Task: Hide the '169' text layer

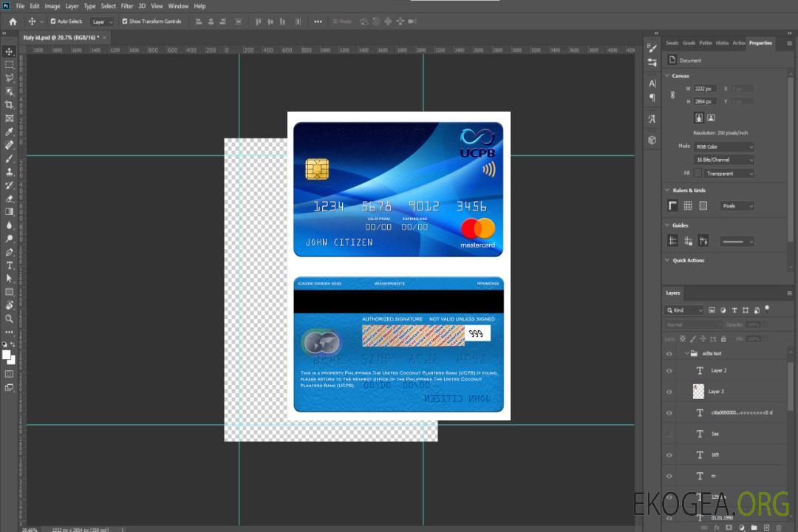Action: 669,455
